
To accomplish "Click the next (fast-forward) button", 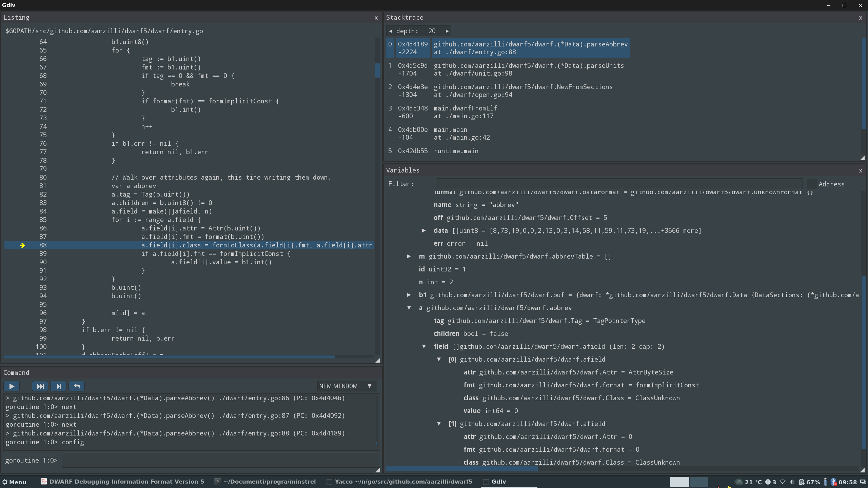I will click(40, 386).
